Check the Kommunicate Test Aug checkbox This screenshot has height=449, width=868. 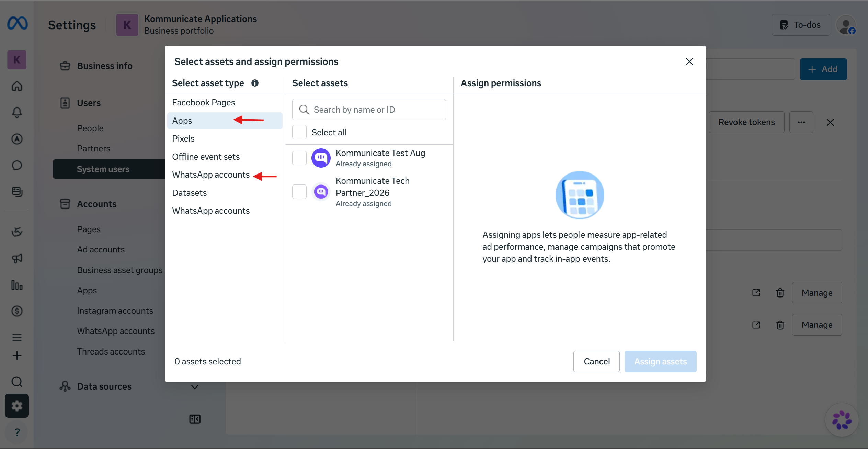(299, 158)
